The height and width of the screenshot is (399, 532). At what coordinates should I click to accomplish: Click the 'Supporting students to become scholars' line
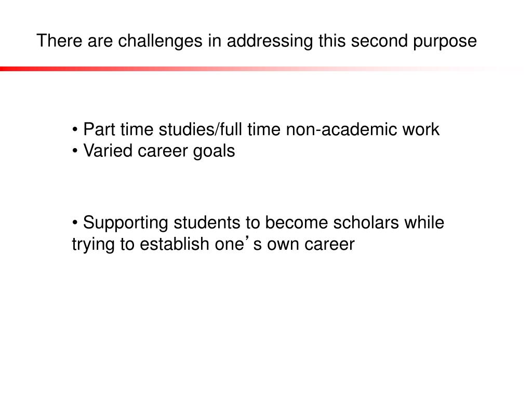pos(258,223)
